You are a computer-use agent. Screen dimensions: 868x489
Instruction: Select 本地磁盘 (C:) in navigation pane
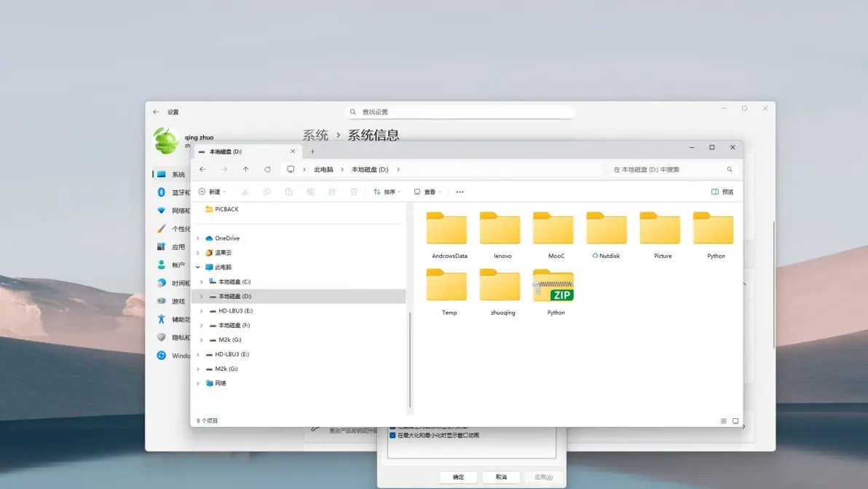pos(234,282)
